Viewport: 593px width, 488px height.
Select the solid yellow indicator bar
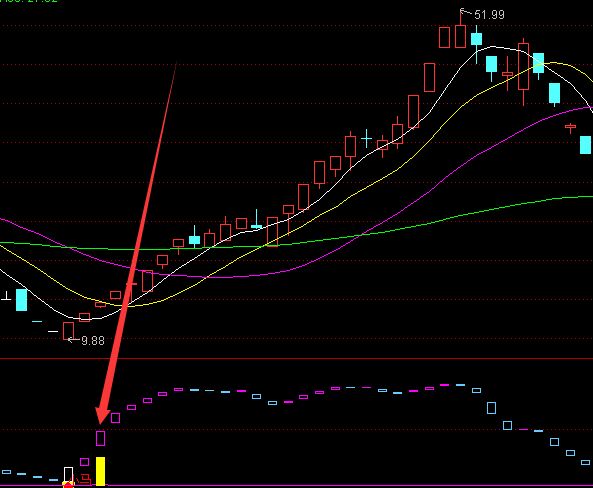[x=100, y=471]
